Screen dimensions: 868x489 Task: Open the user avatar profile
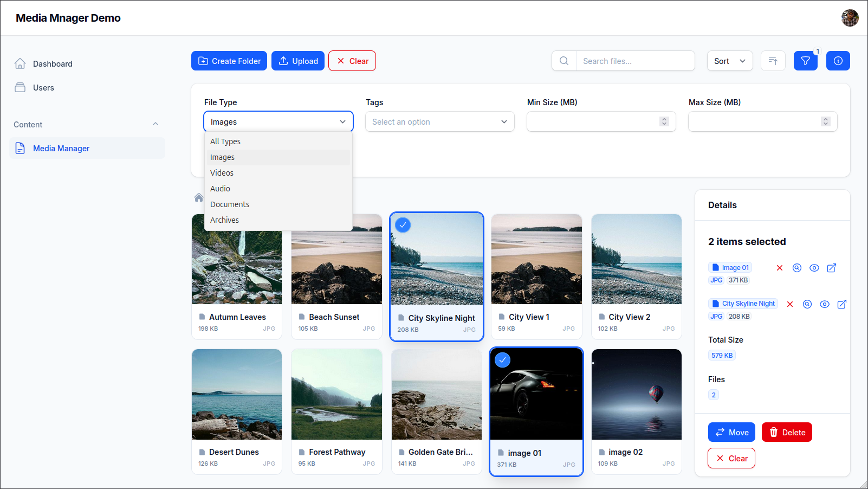point(849,18)
